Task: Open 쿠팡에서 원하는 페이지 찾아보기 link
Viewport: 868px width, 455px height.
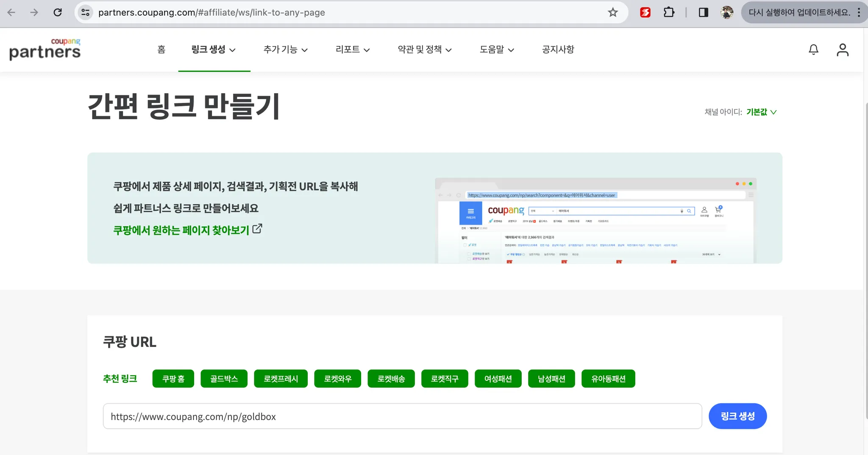Action: pyautogui.click(x=181, y=230)
